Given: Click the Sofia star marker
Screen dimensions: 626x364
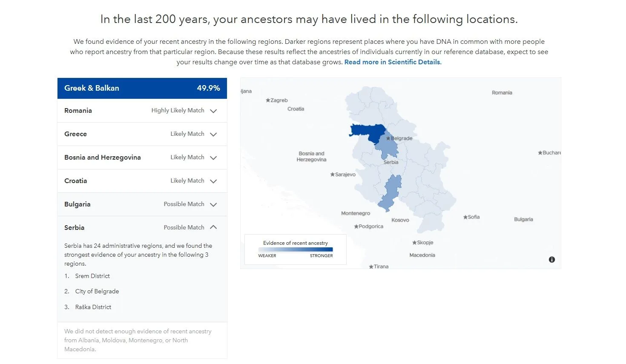Looking at the screenshot, I should click(465, 217).
